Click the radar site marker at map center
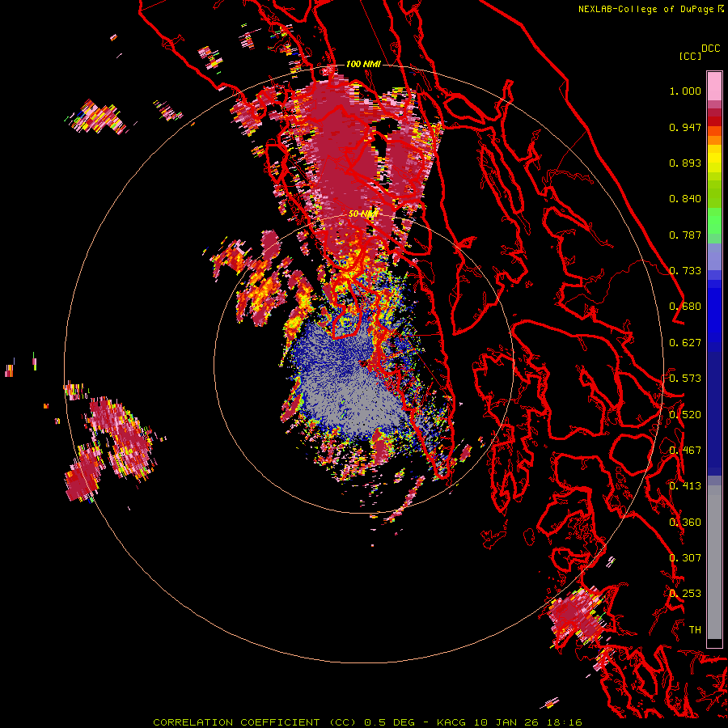728x728 pixels. 362,363
